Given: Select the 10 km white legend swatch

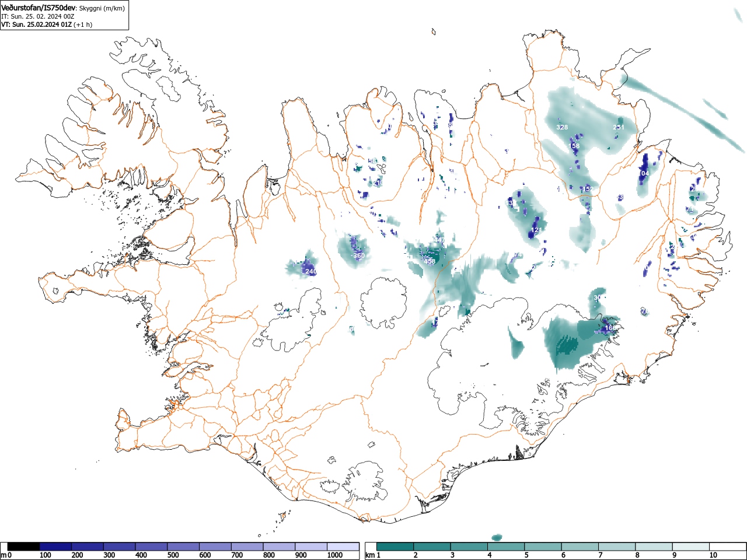Looking at the screenshot, I should pos(727,547).
